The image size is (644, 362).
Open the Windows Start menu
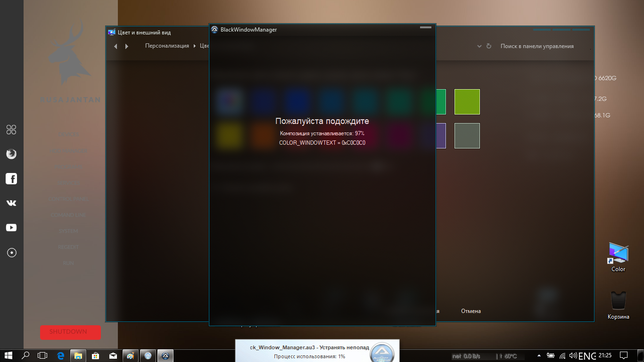(x=9, y=355)
